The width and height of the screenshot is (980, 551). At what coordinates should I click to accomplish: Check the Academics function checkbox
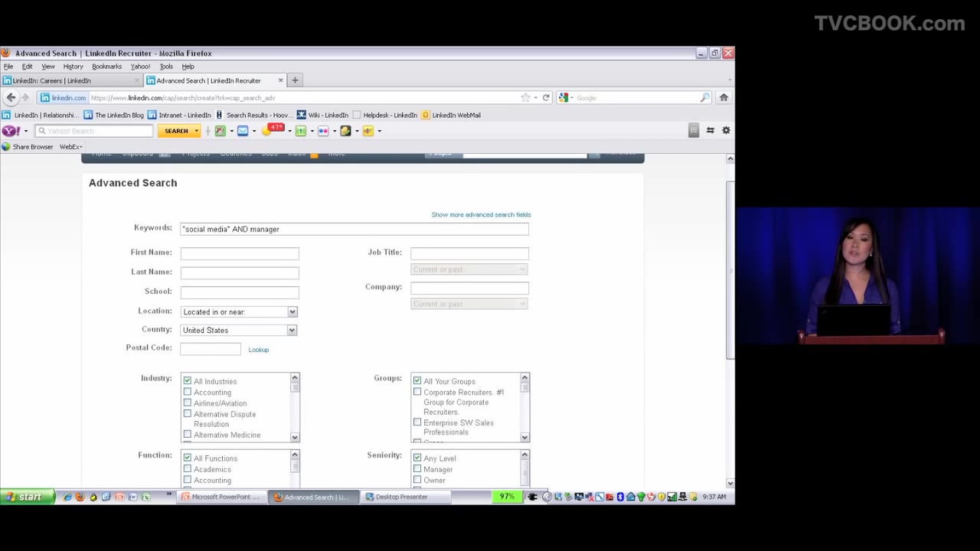point(187,469)
